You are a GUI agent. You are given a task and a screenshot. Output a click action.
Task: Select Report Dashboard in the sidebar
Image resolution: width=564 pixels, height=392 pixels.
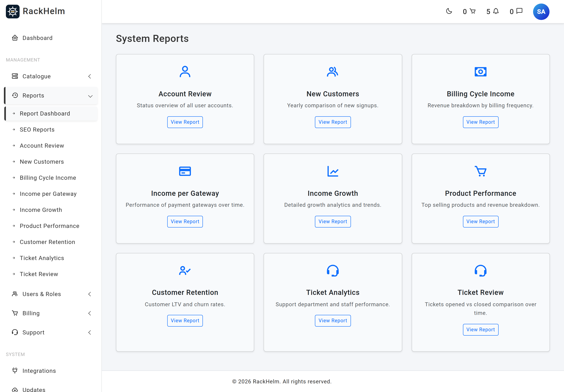coord(51,114)
